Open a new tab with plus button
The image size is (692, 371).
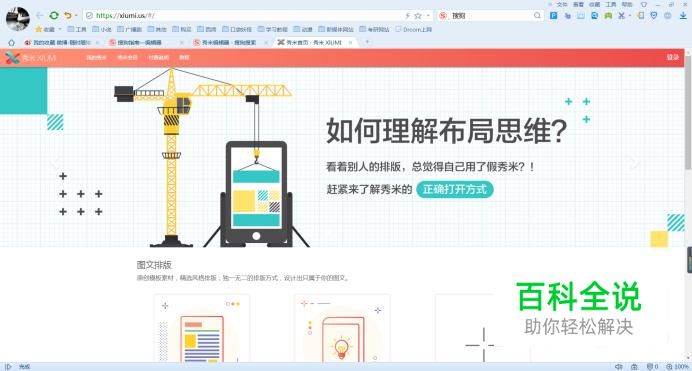tap(367, 42)
